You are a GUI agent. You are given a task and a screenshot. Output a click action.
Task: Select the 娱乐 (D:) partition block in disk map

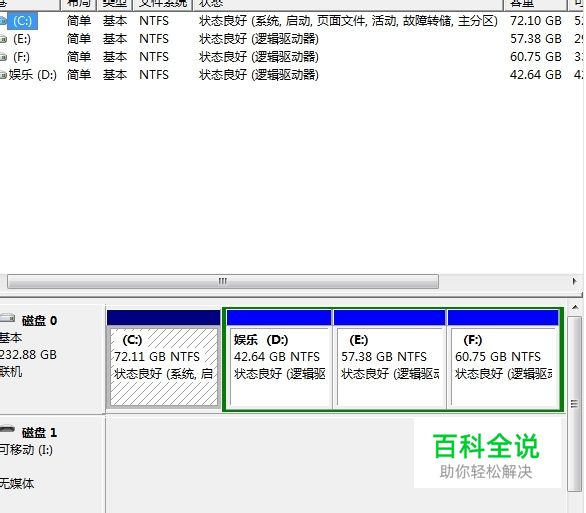coord(279,360)
